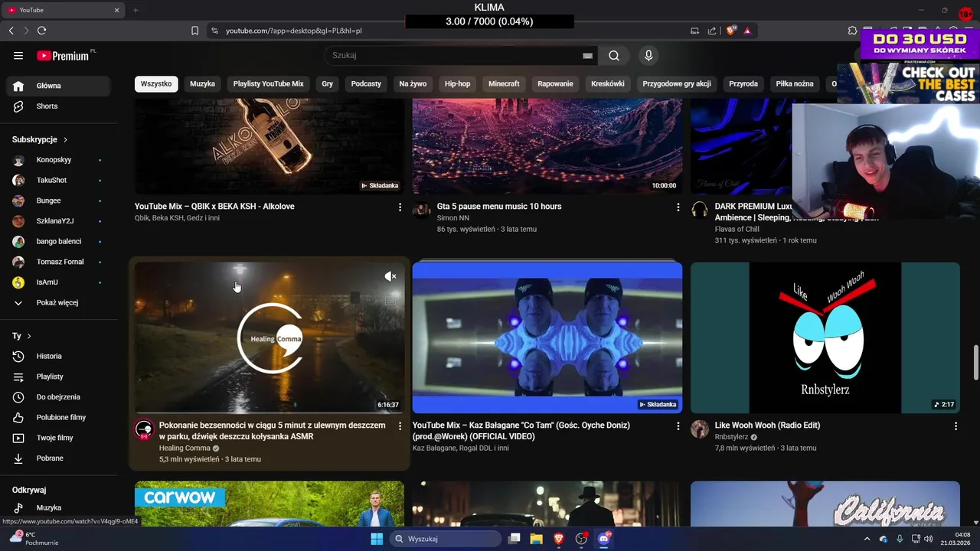The width and height of the screenshot is (980, 551).
Task: Go back with the browser arrow
Action: pos(11,31)
